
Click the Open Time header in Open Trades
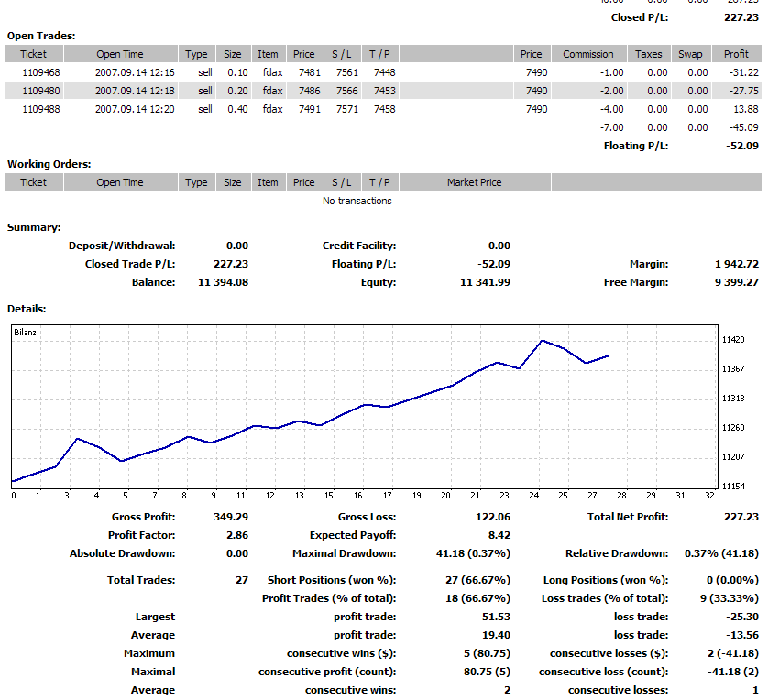pos(119,54)
